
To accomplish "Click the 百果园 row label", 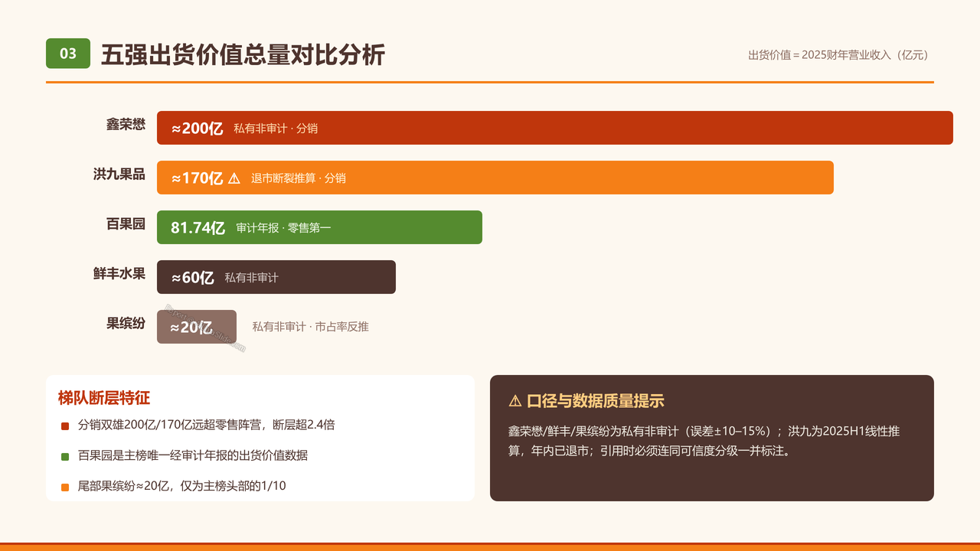I will point(126,223).
